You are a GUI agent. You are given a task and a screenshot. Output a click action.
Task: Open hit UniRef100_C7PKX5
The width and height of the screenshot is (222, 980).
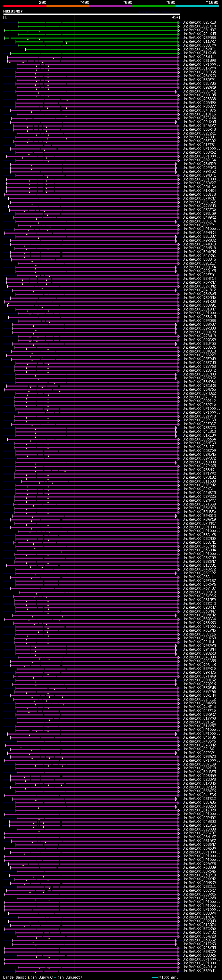[x=199, y=466]
